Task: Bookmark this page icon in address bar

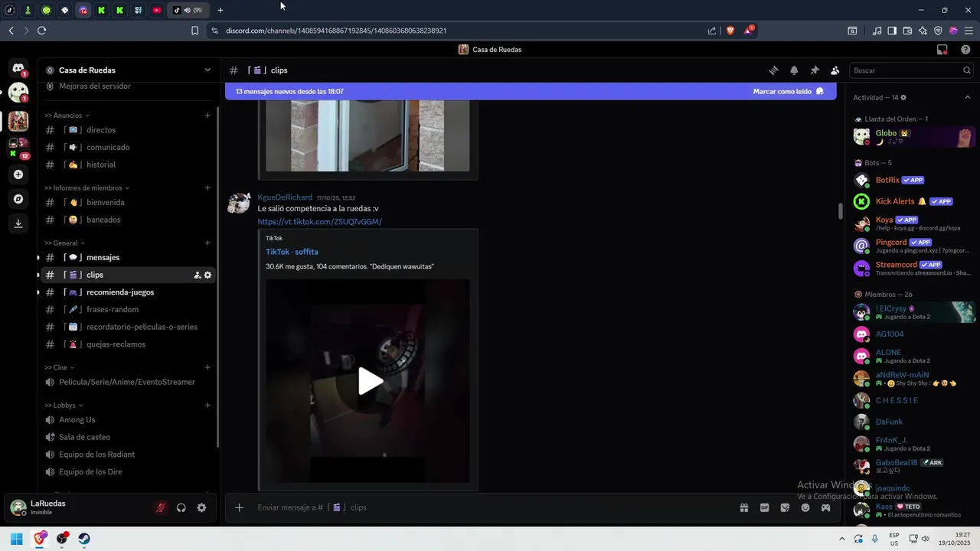Action: point(194,31)
